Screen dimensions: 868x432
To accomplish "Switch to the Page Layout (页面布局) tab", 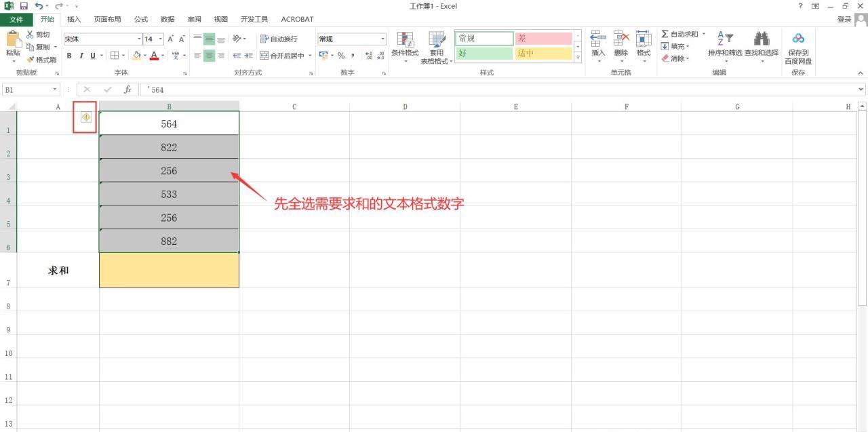I will point(107,19).
